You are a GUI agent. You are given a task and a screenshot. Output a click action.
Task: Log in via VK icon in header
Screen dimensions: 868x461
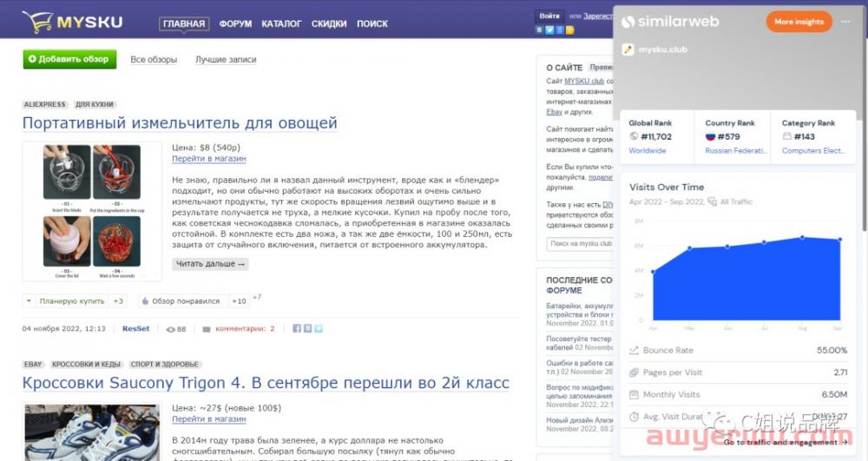pos(539,30)
